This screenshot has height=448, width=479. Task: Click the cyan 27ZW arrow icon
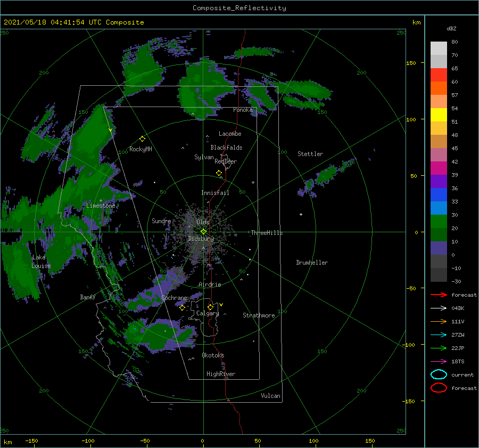tap(439, 335)
